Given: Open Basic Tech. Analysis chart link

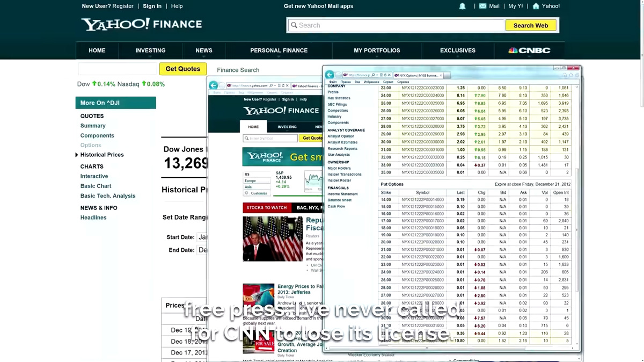Looking at the screenshot, I should coord(108,196).
